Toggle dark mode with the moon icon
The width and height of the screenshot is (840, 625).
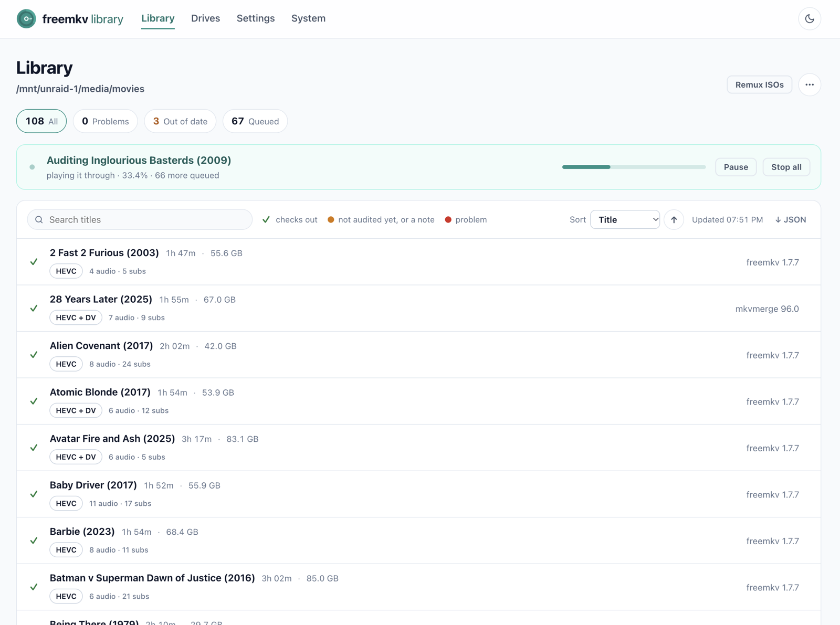click(810, 19)
